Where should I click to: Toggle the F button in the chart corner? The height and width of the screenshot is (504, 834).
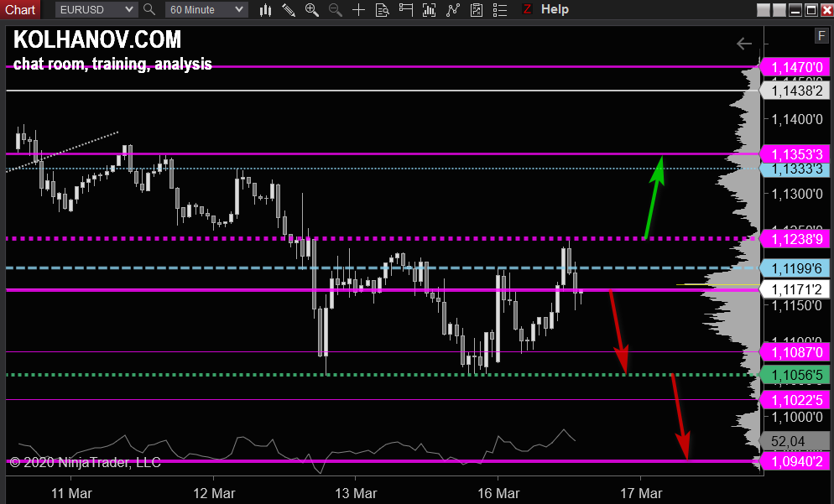pyautogui.click(x=821, y=35)
